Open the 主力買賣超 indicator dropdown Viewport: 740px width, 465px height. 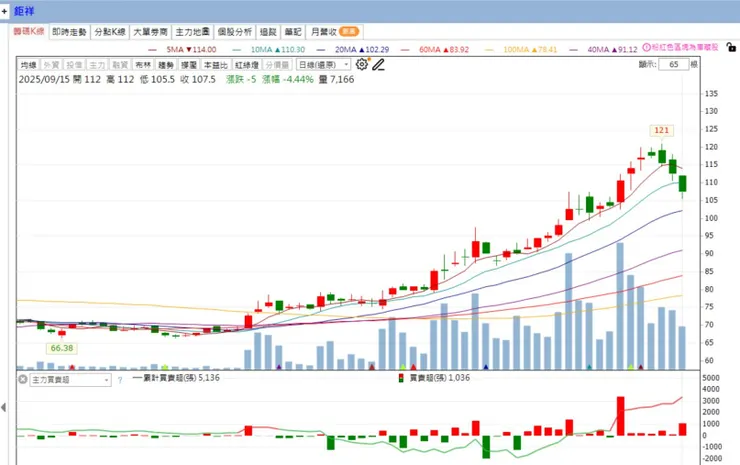(70, 380)
